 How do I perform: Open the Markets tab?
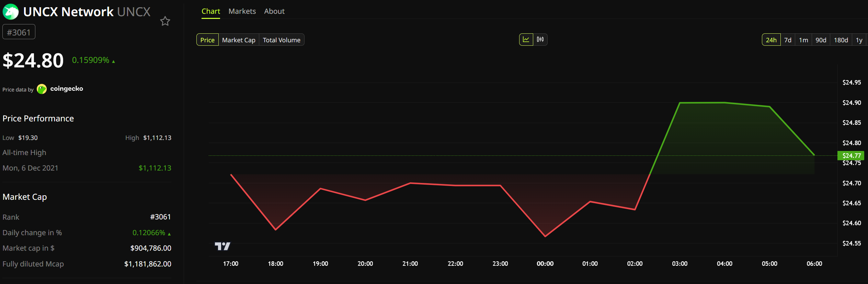(x=242, y=11)
